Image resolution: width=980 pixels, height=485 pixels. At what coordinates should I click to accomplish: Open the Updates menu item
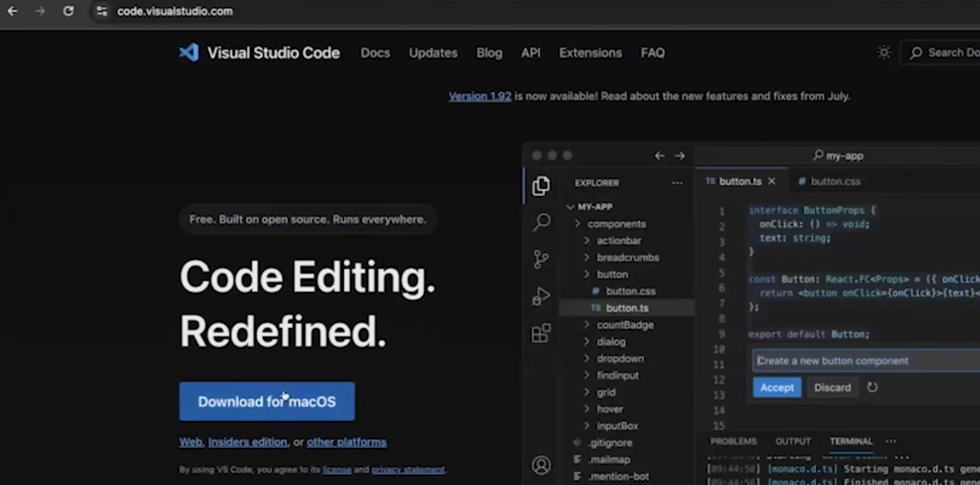433,52
